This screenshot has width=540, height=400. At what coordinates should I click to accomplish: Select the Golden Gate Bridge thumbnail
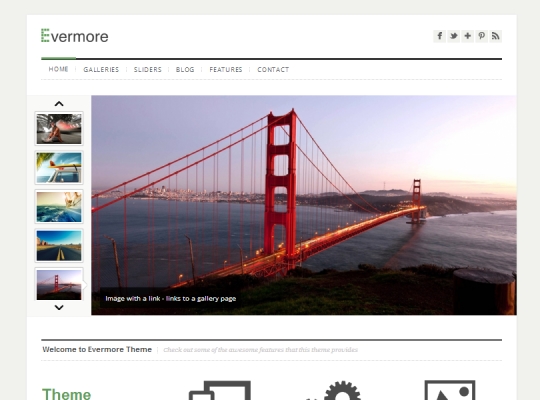(59, 284)
